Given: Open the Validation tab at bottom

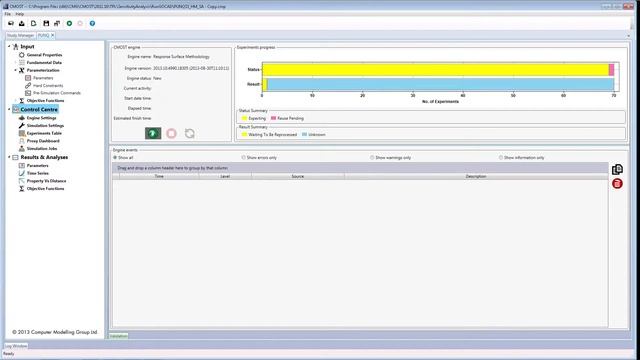Looking at the screenshot, I should [118, 336].
